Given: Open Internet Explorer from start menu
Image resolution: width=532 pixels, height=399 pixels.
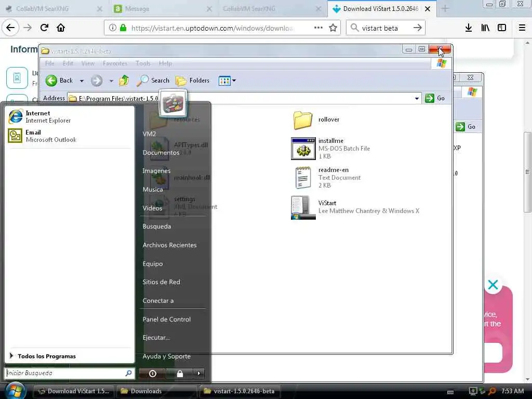Looking at the screenshot, I should click(x=39, y=117).
